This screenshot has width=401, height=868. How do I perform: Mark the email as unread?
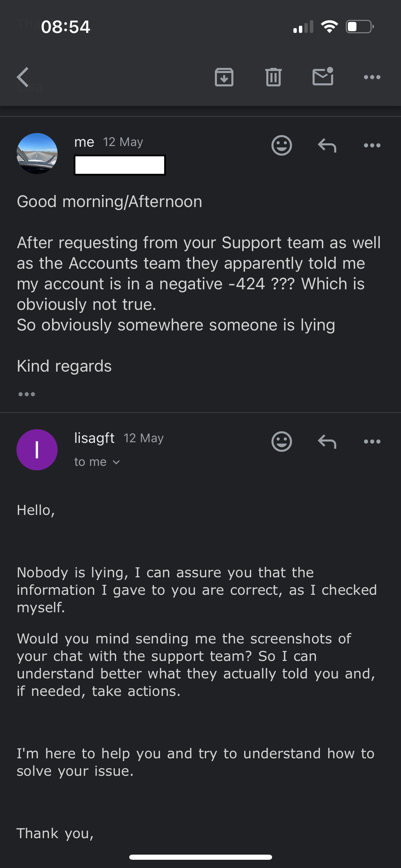pyautogui.click(x=323, y=76)
